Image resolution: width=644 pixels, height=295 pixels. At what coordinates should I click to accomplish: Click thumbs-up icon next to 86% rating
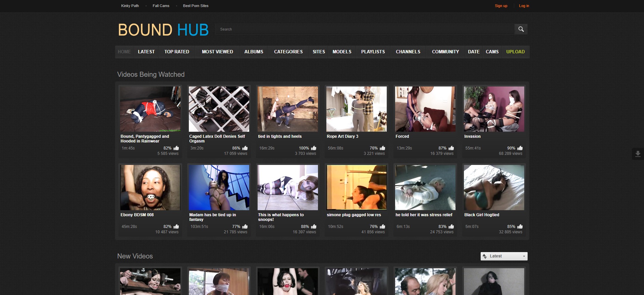pyautogui.click(x=245, y=148)
